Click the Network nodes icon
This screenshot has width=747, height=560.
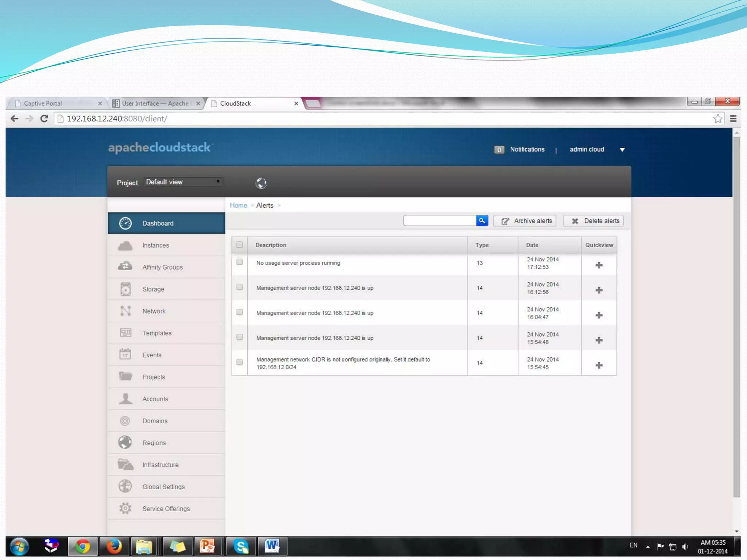[125, 311]
